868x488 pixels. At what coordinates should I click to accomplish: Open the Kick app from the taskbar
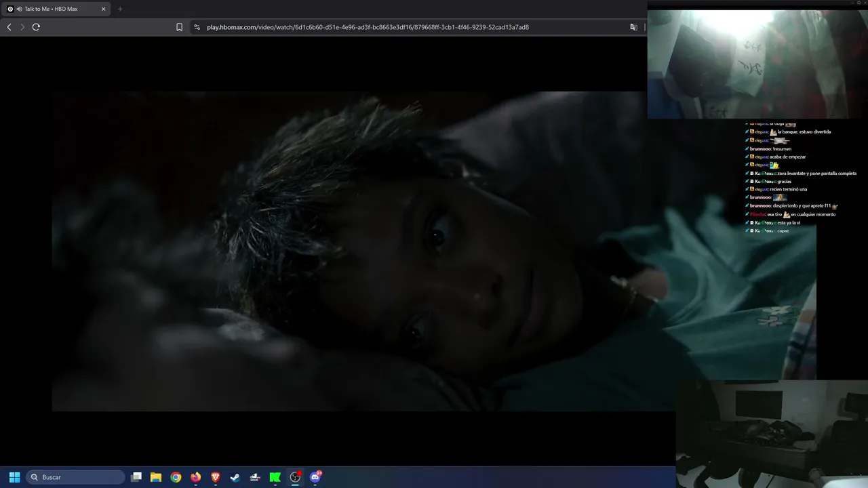click(275, 477)
